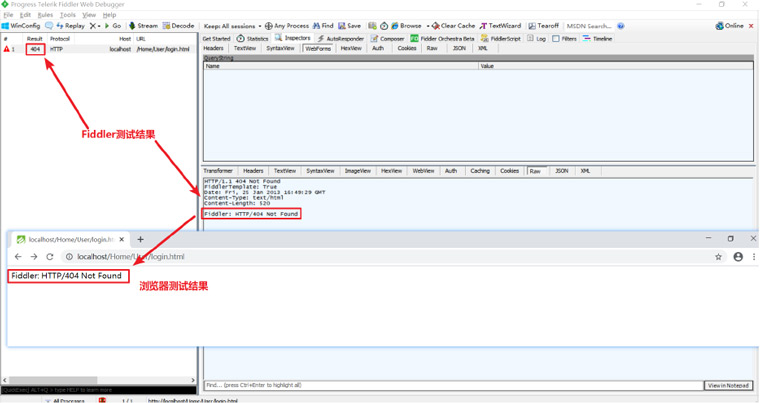Replay the selected session
760x403 pixels.
[x=71, y=26]
